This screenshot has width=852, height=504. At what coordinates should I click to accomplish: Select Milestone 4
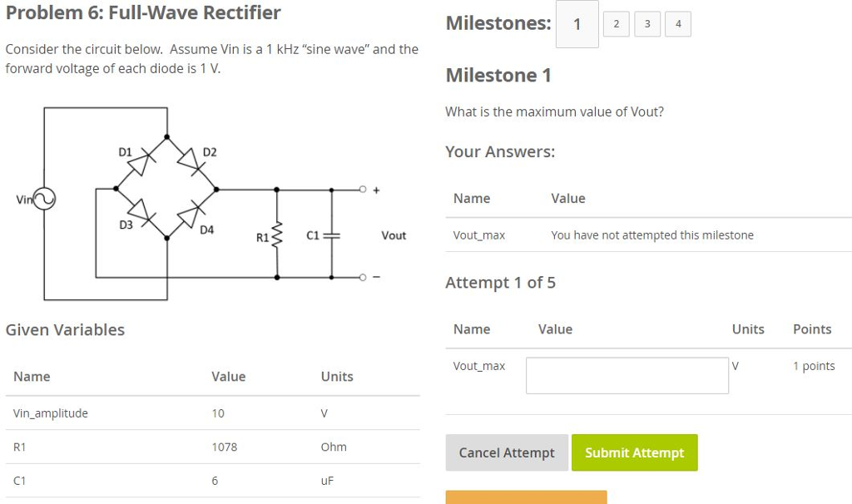pos(677,23)
